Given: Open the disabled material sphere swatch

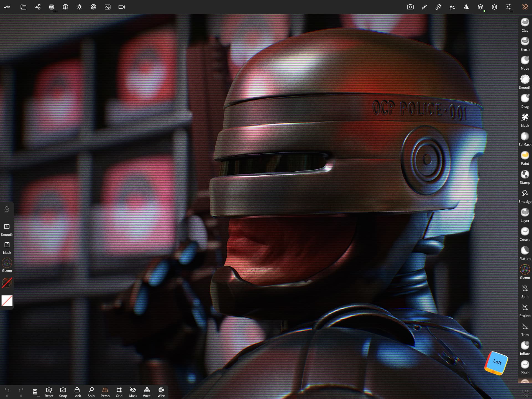Looking at the screenshot, I should 7,283.
